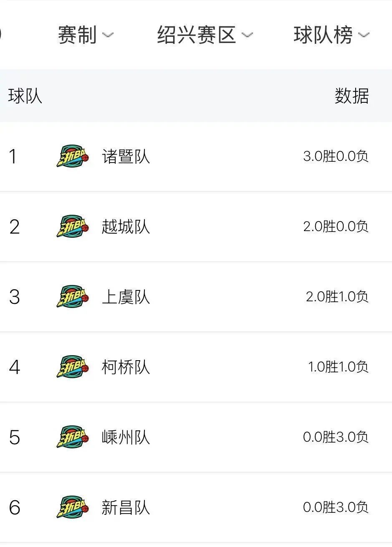This screenshot has width=392, height=547.
Task: Open the 诸暨队 team name
Action: pyautogui.click(x=126, y=157)
